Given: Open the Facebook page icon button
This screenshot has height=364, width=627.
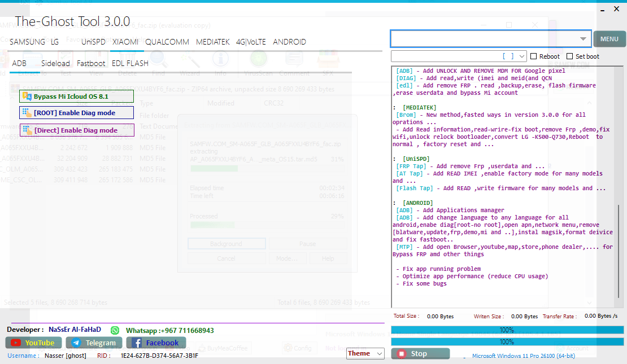Looking at the screenshot, I should [x=155, y=343].
